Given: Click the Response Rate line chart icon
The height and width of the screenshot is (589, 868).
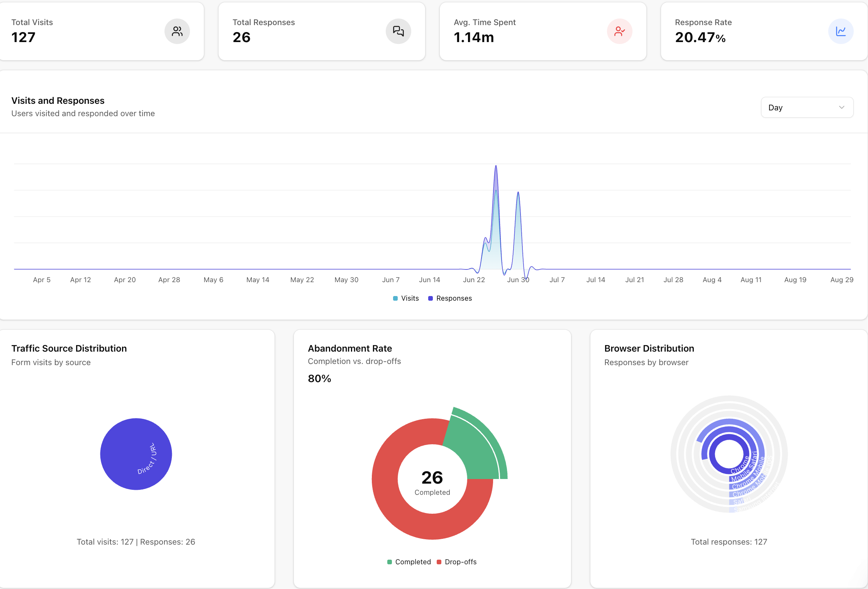Looking at the screenshot, I should pyautogui.click(x=841, y=31).
